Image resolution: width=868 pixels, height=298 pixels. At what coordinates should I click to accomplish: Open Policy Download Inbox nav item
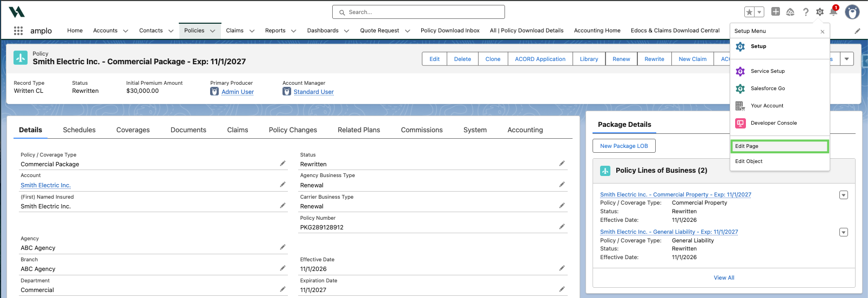(450, 31)
